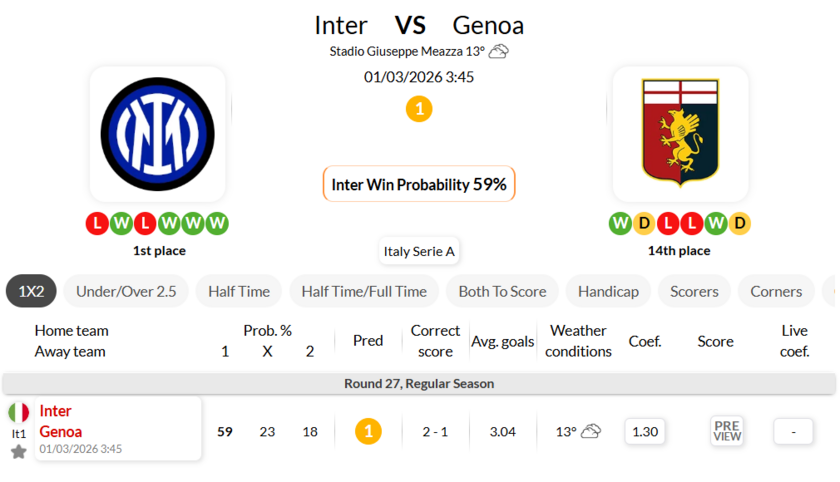The width and height of the screenshot is (840, 482).
Task: Click the Italy Serie A league link
Action: coord(419,251)
